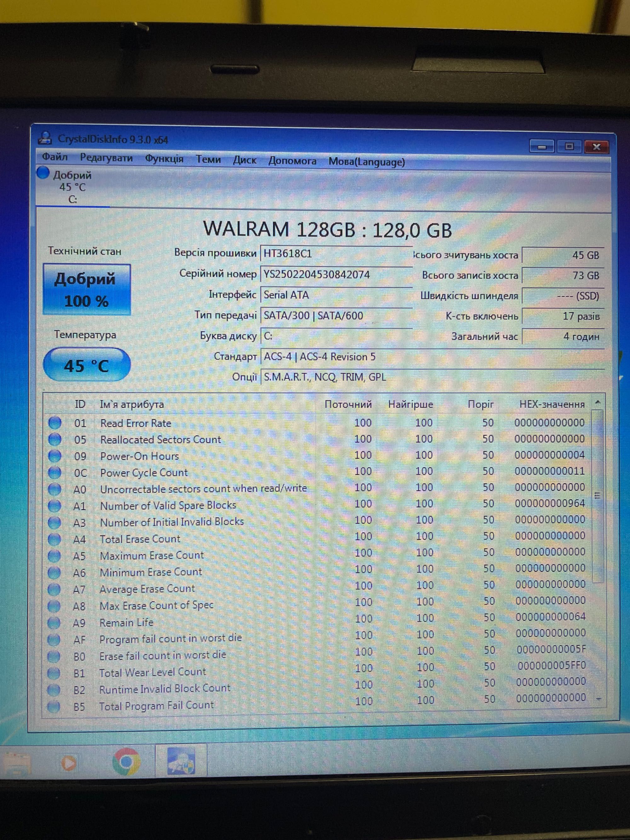Image resolution: width=630 pixels, height=840 pixels.
Task: Click the attribute list scroll down arrow
Action: click(599, 699)
